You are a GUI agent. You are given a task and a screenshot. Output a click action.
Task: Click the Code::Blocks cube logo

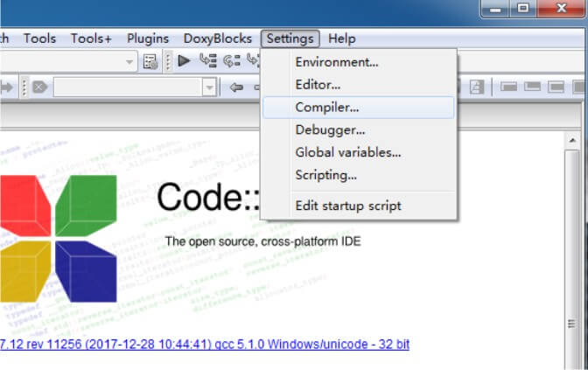[59, 239]
